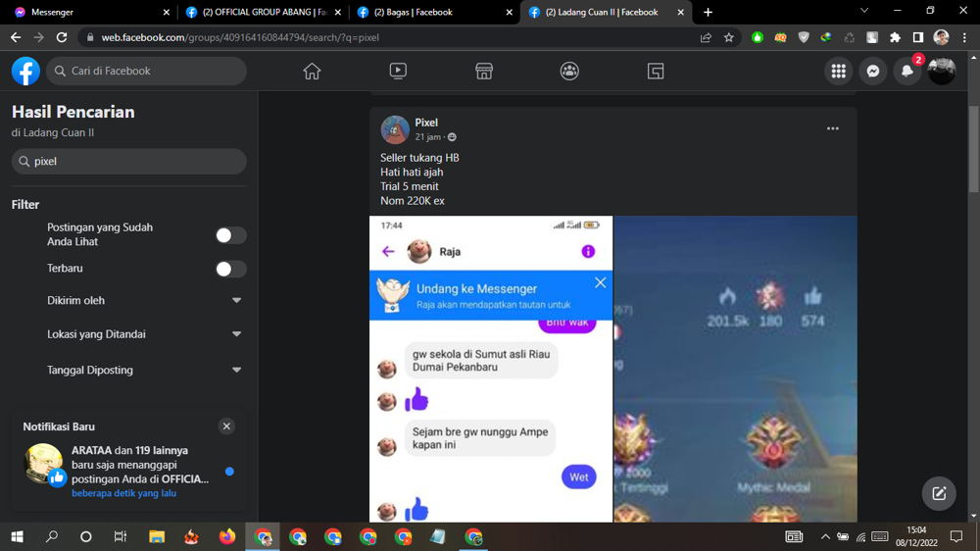Dismiss the Notifikasi Baru card
Screen dimensions: 980x551
(x=227, y=426)
